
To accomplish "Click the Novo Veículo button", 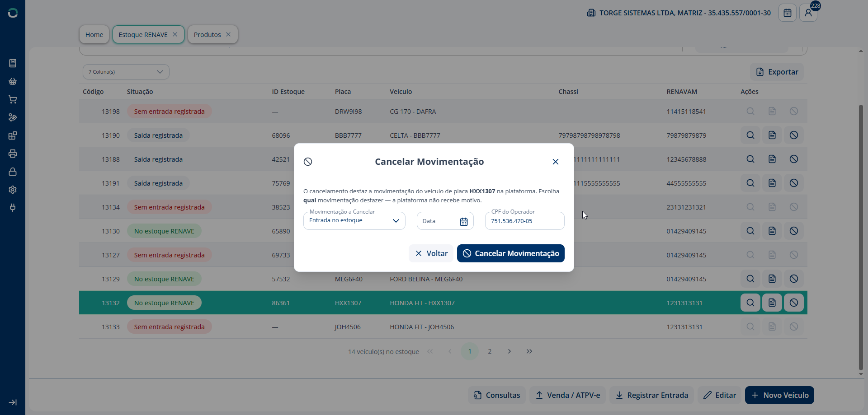I will [x=779, y=395].
